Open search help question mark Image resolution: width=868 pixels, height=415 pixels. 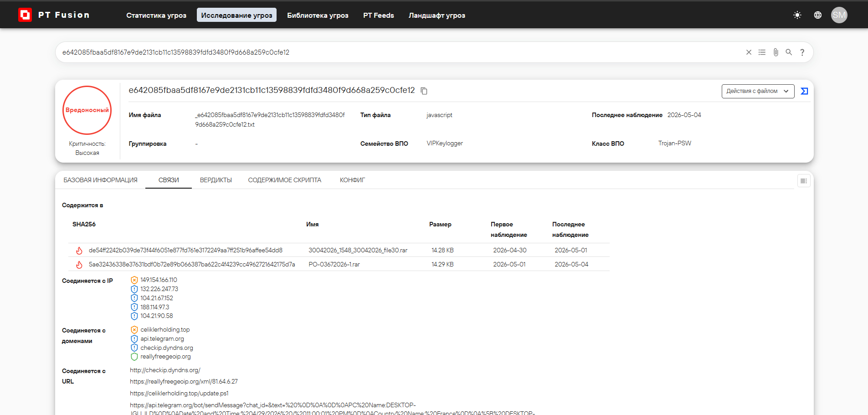[802, 52]
